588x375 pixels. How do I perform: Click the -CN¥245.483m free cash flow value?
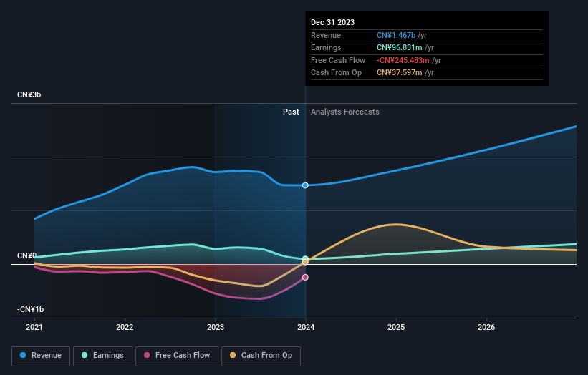(x=403, y=60)
